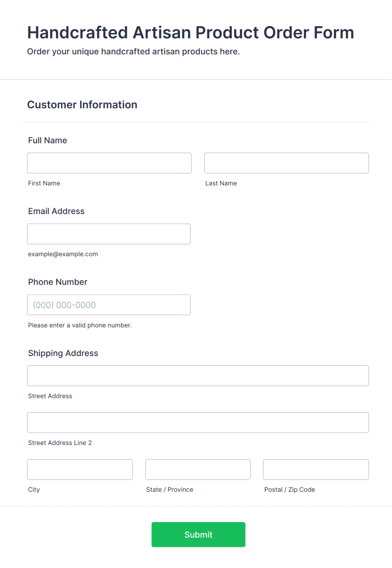392x568 pixels.
Task: Select the City input field
Action: [80, 469]
